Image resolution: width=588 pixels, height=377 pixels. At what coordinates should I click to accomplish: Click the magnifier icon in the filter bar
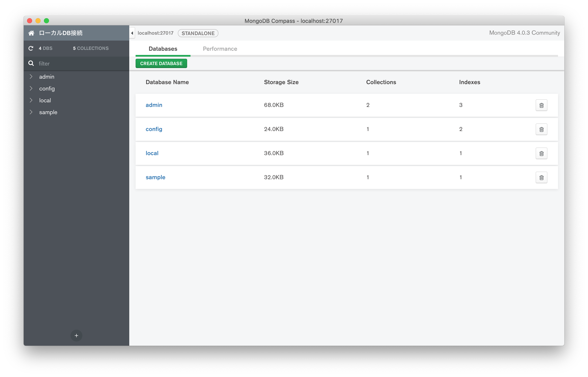click(x=31, y=63)
